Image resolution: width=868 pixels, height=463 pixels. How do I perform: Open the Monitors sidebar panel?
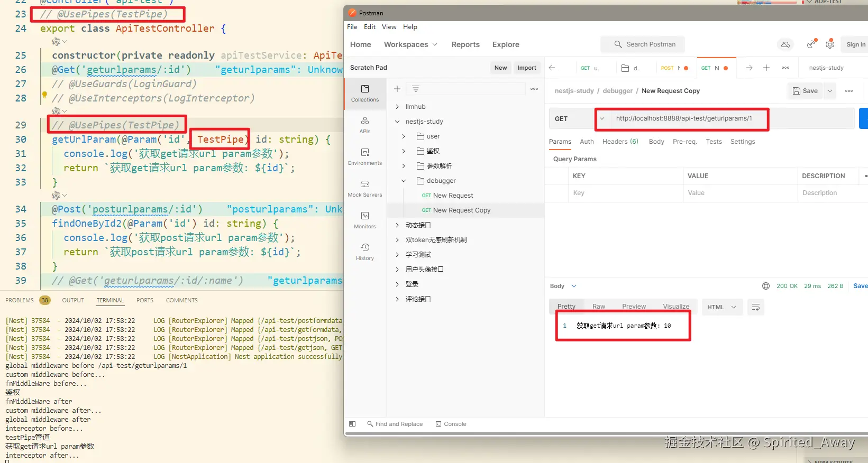point(365,220)
